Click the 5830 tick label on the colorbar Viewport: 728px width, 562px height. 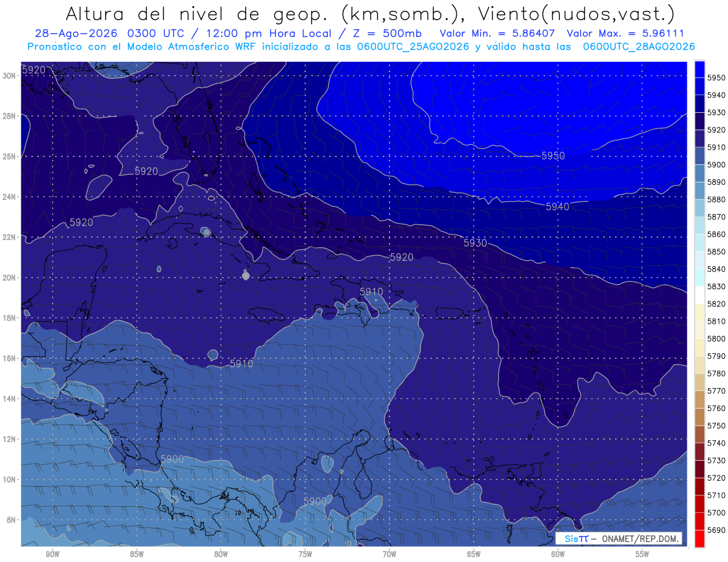pos(716,286)
